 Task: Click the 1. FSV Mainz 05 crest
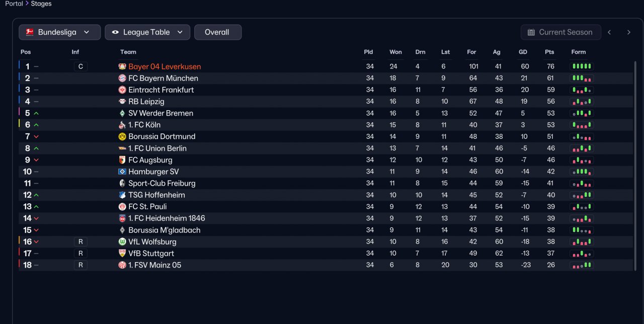[122, 265]
